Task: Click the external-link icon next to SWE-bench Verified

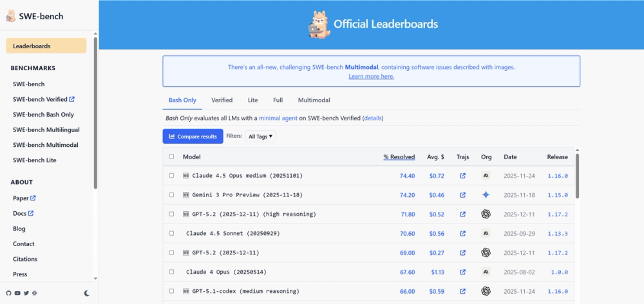Action: click(72, 99)
